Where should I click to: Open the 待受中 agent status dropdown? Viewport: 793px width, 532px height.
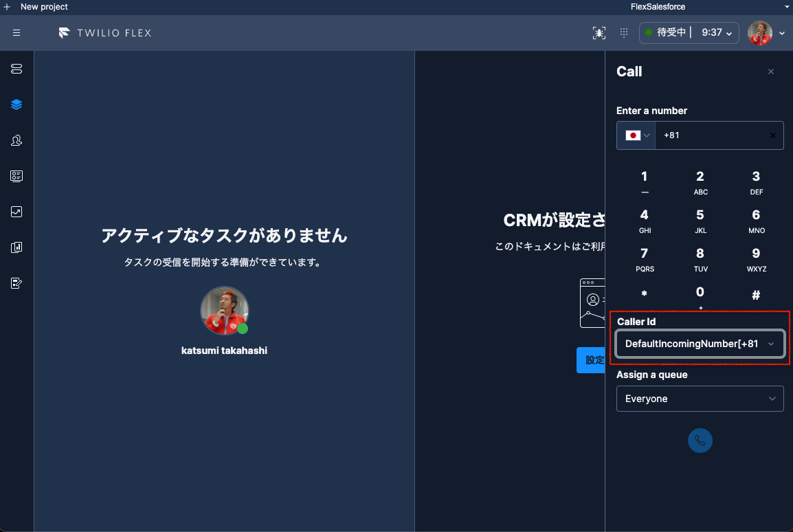coord(689,32)
